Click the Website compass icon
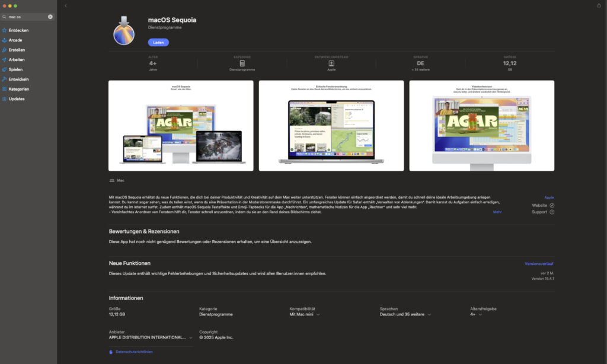This screenshot has width=607, height=364. point(552,205)
